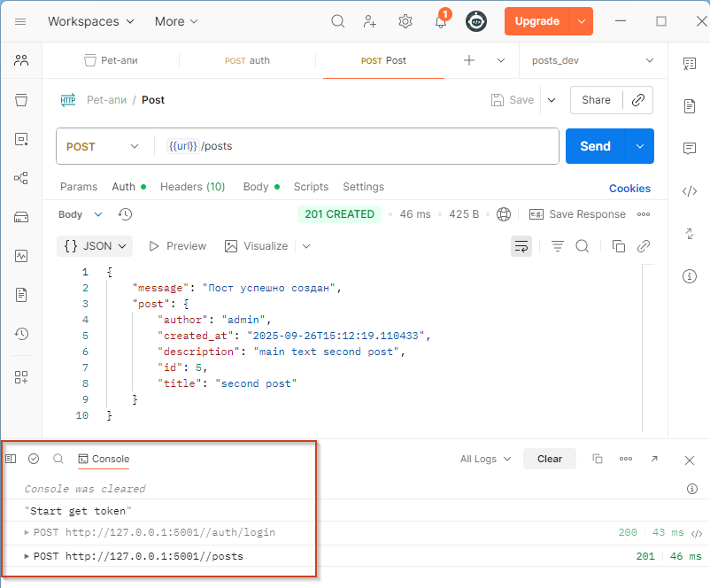710x588 pixels.
Task: Click the configure sidebar apps icon
Action: tap(21, 377)
